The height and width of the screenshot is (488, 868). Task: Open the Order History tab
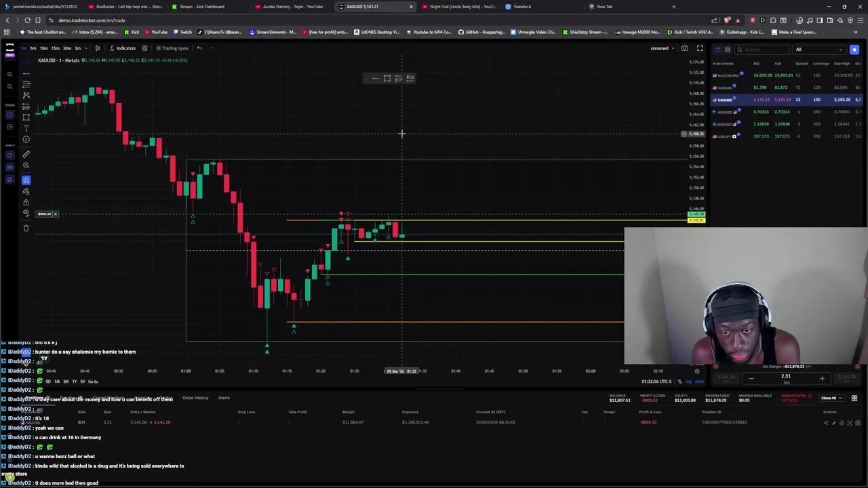195,398
